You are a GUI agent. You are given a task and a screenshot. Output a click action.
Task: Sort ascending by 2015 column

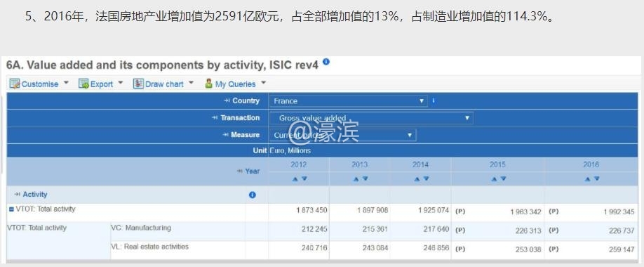pos(494,179)
